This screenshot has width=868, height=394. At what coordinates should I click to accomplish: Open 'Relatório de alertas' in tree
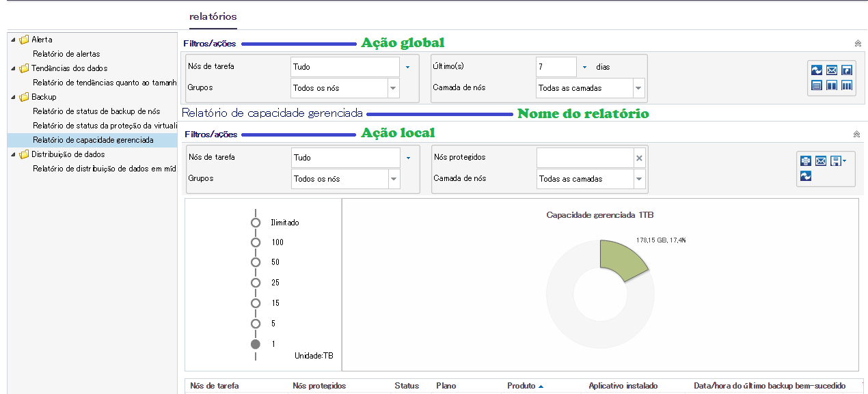point(66,54)
